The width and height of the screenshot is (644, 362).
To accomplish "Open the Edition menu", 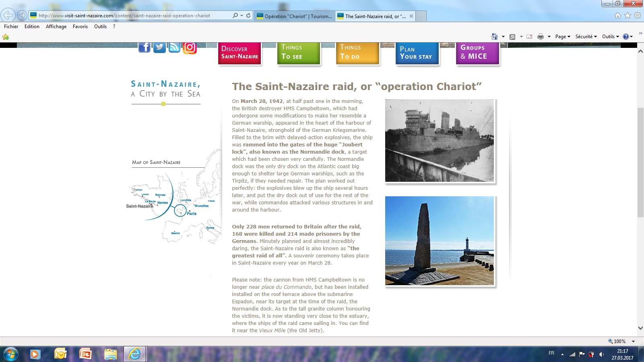I will (32, 27).
